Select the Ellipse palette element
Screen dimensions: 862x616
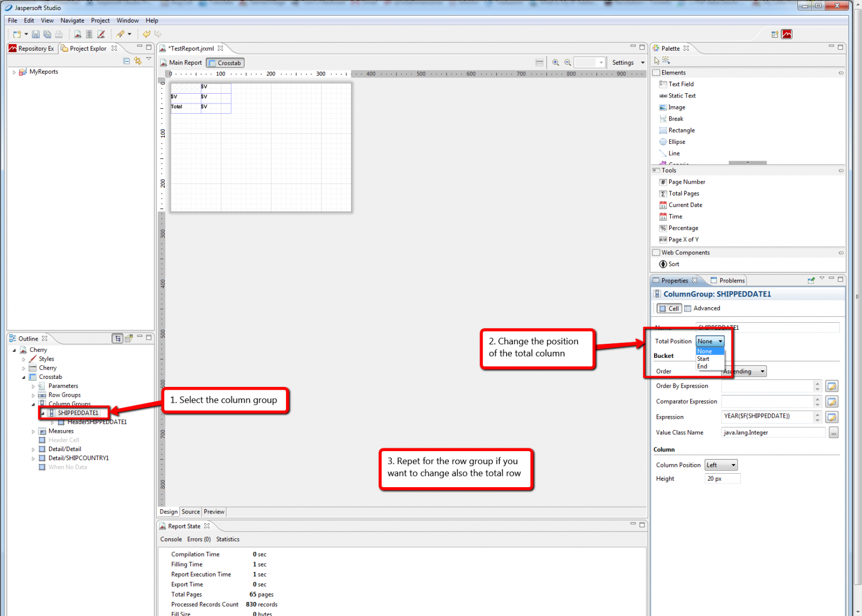tap(672, 142)
